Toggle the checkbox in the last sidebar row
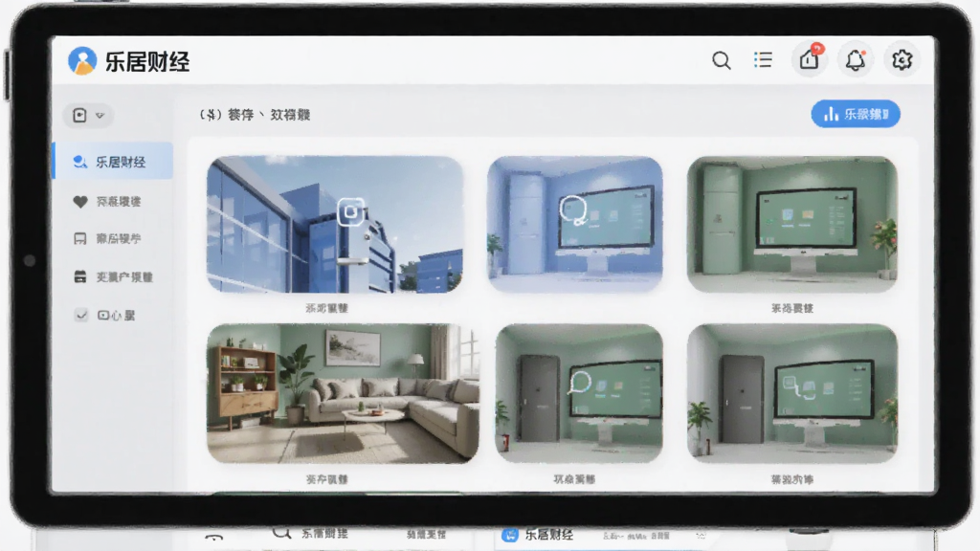The height and width of the screenshot is (551, 980). click(x=81, y=315)
